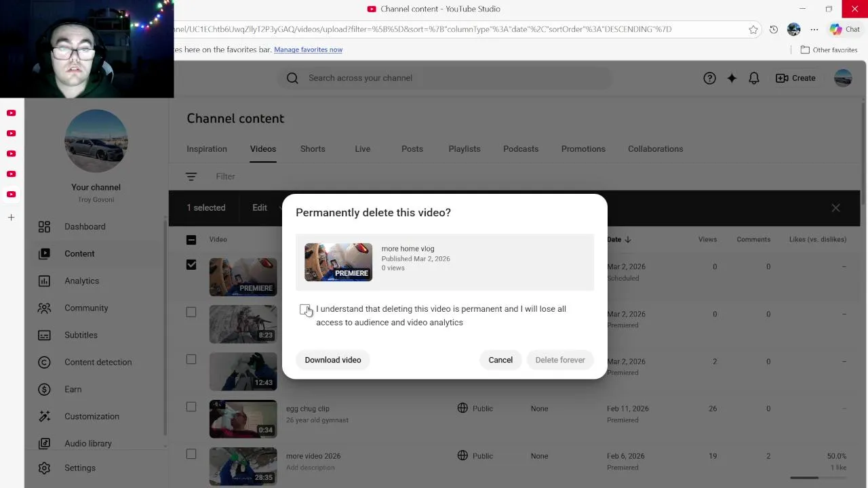868x488 pixels.
Task: Click the Views column header
Action: 707,239
